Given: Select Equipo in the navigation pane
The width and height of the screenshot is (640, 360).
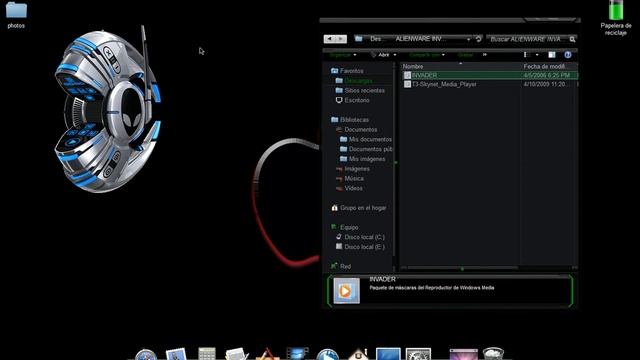Looking at the screenshot, I should pos(344,227).
